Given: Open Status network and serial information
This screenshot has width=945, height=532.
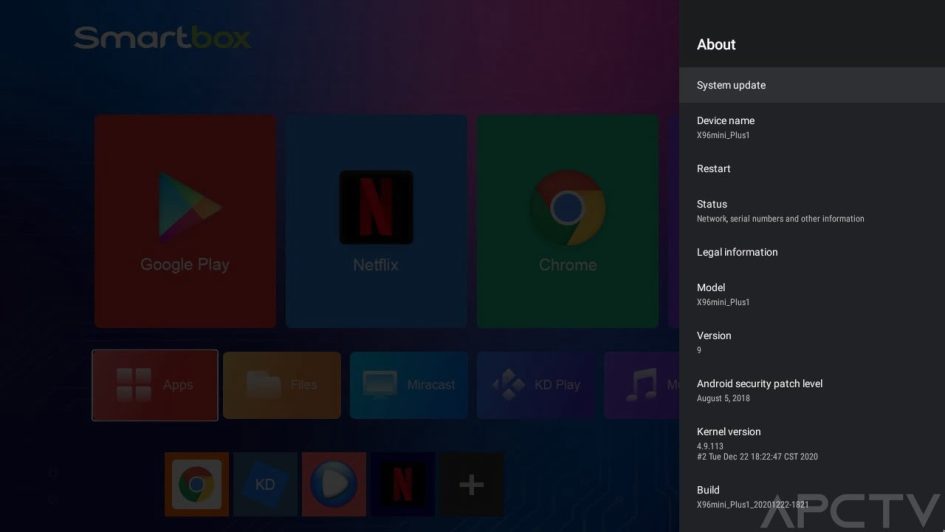Looking at the screenshot, I should [x=811, y=211].
